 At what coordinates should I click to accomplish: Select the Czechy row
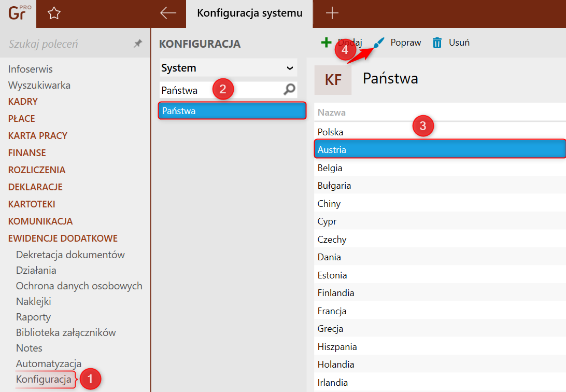click(440, 240)
